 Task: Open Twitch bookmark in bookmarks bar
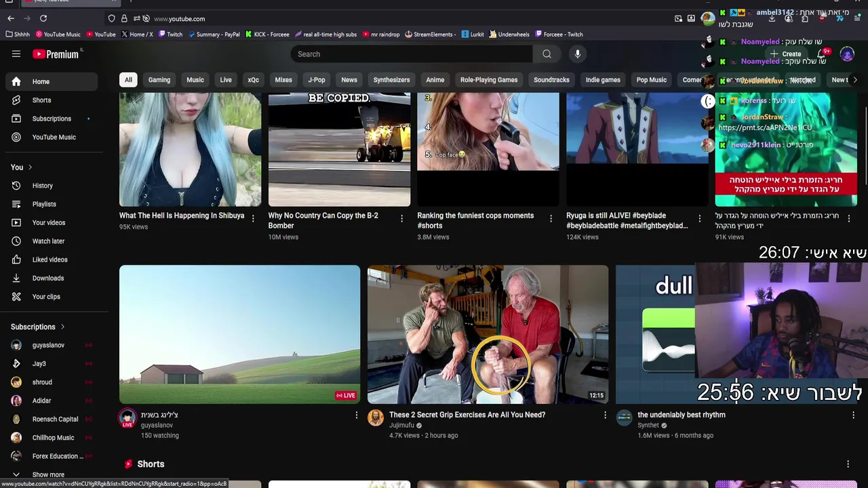tap(170, 35)
